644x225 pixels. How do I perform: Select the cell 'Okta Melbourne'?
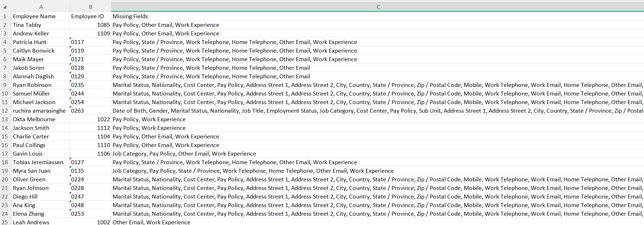coord(41,119)
